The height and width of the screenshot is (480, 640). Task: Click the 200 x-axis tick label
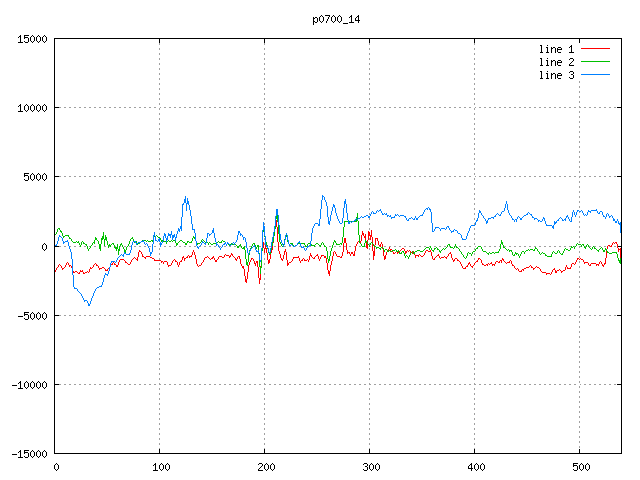(265, 467)
